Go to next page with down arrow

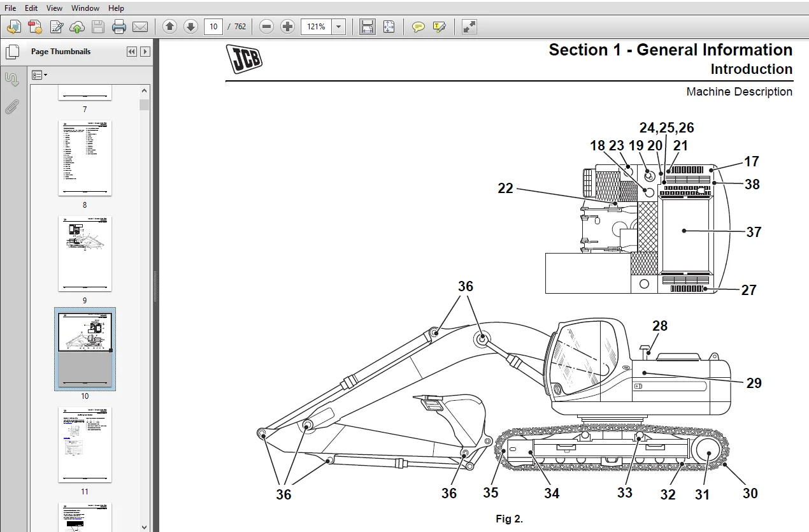(190, 27)
